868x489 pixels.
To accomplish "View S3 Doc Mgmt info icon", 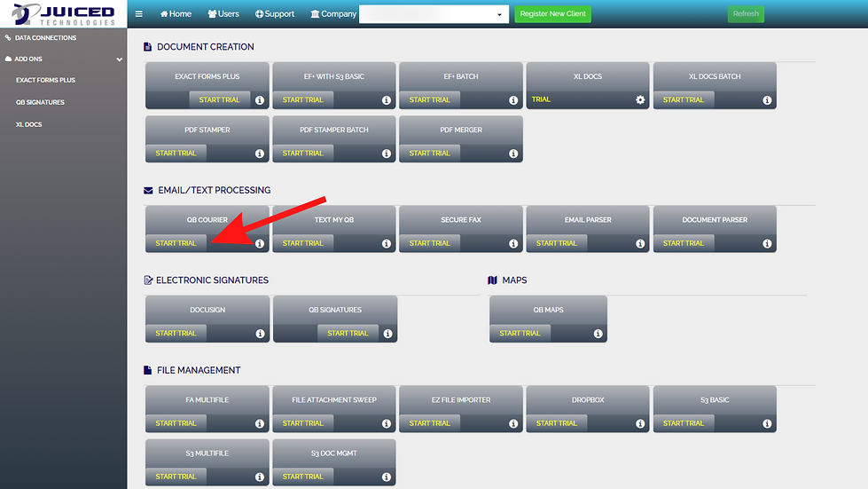I will [x=387, y=477].
